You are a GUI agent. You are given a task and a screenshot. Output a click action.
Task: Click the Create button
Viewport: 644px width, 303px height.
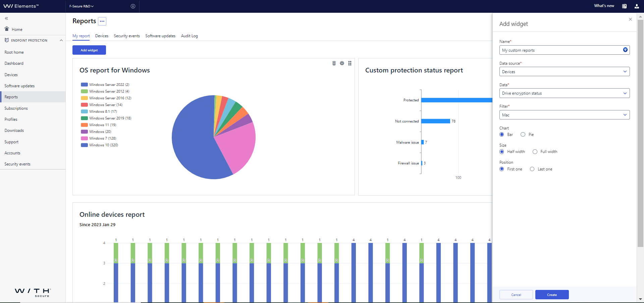click(552, 295)
